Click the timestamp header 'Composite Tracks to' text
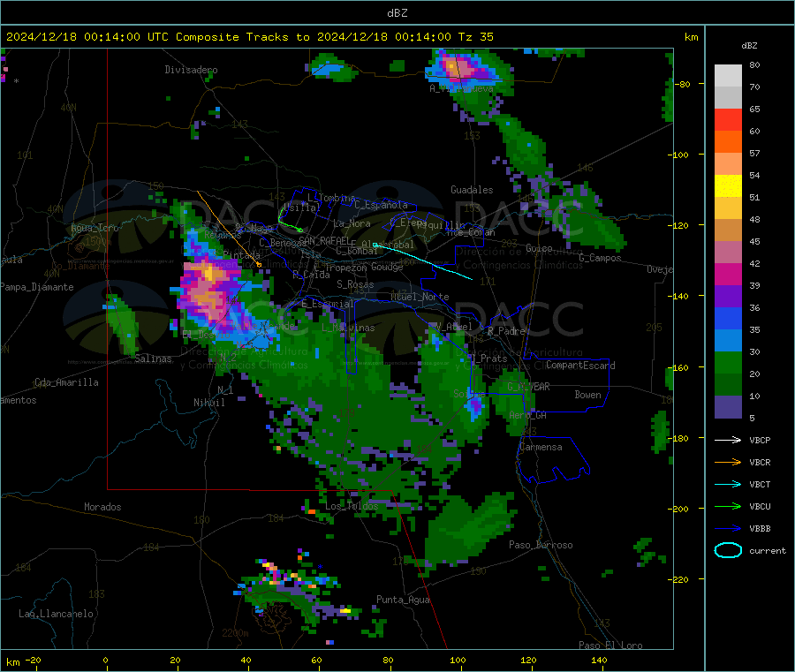 pyautogui.click(x=242, y=37)
